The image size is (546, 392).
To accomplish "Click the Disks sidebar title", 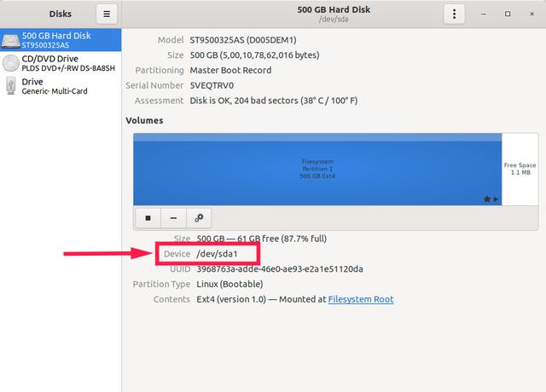I will tap(61, 14).
